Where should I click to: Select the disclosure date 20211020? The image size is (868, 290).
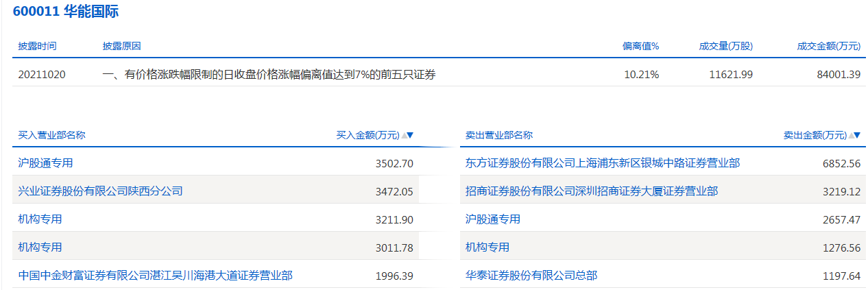(x=42, y=75)
